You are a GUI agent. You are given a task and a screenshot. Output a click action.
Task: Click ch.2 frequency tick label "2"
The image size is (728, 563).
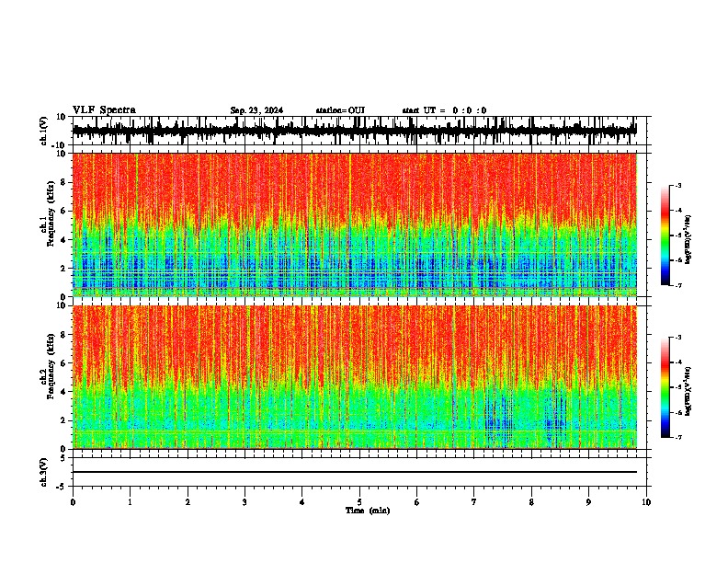[x=64, y=420]
